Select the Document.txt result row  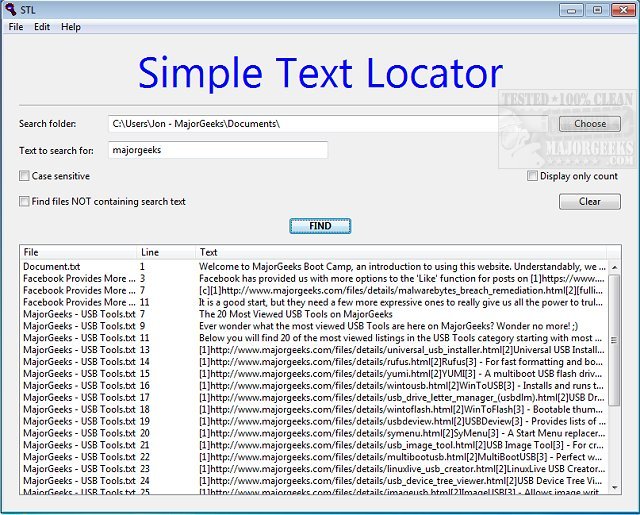point(313,267)
